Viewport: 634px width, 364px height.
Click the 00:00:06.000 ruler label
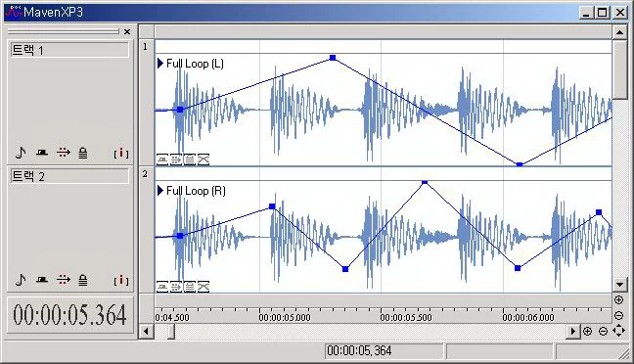528,317
